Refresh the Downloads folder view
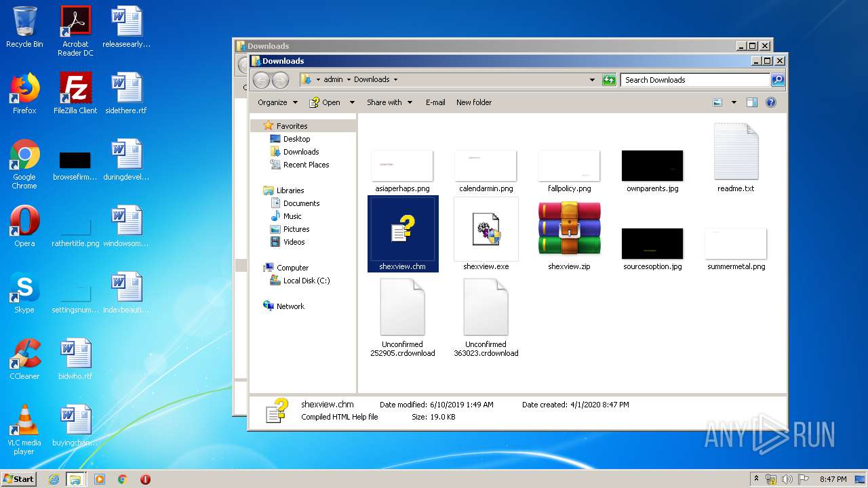 (x=609, y=80)
